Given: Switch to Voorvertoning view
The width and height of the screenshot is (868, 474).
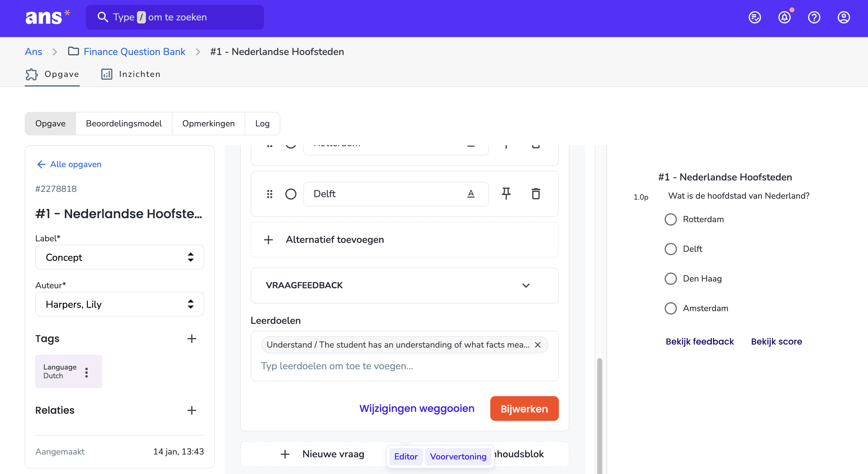Looking at the screenshot, I should click(458, 456).
